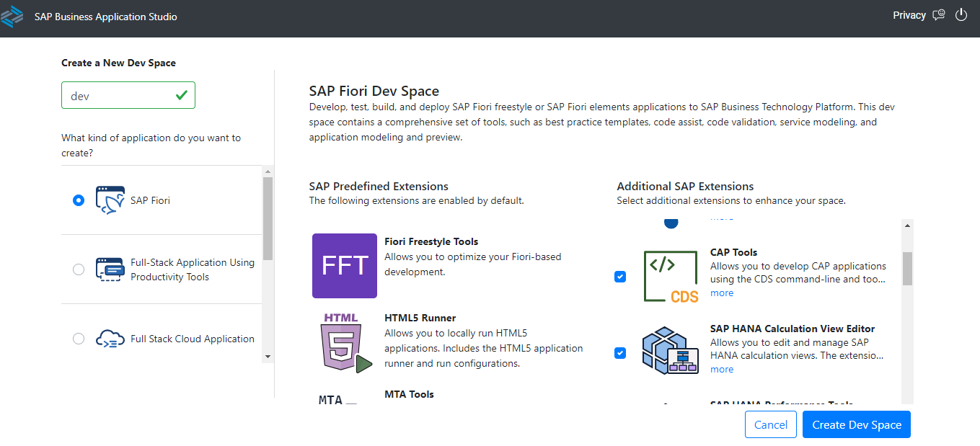
Task: Click the CAP Tools CDS icon
Action: click(x=671, y=277)
